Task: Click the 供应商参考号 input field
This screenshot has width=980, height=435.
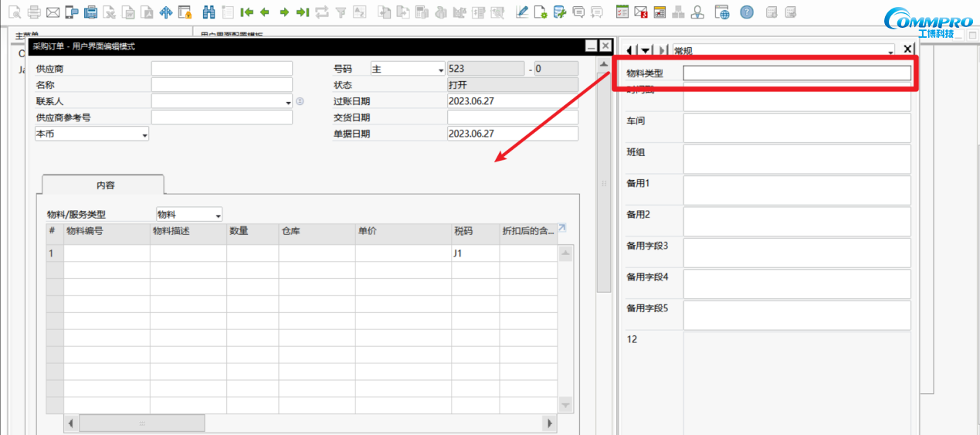Action: pyautogui.click(x=222, y=117)
